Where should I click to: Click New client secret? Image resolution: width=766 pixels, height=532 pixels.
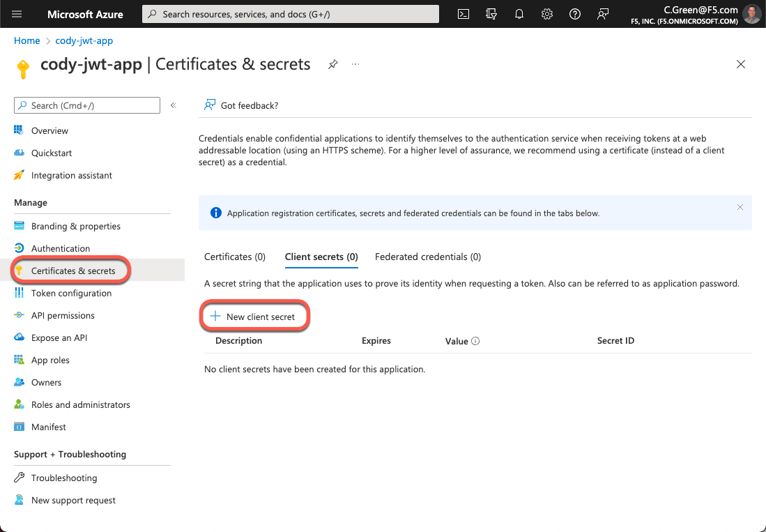(x=254, y=317)
